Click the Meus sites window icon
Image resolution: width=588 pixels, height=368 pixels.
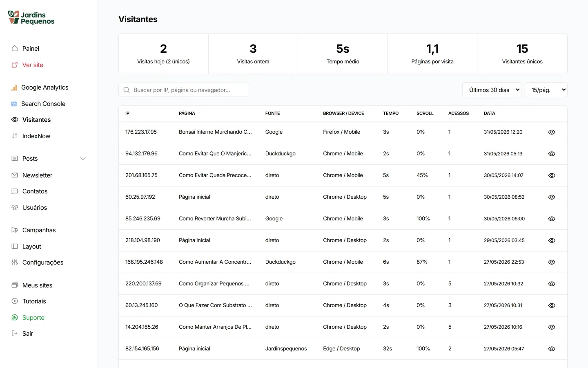click(15, 285)
